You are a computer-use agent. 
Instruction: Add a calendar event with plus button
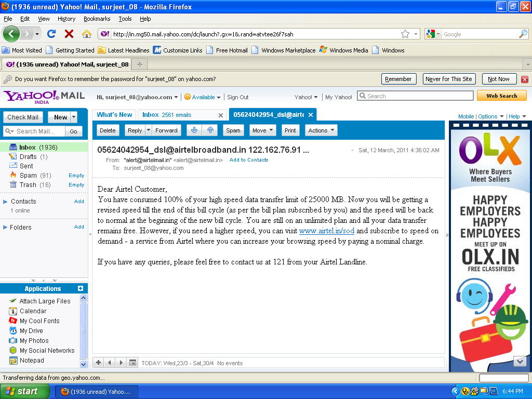(x=98, y=362)
